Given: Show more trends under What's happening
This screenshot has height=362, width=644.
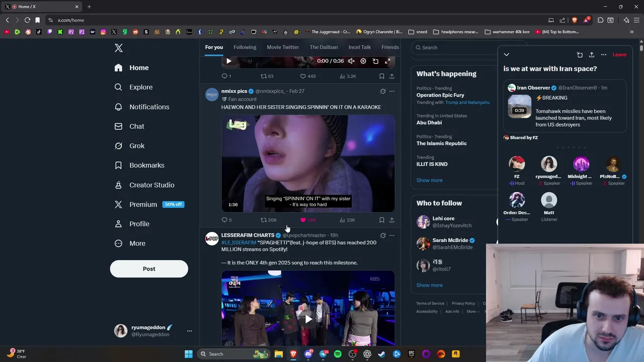Looking at the screenshot, I should [430, 180].
